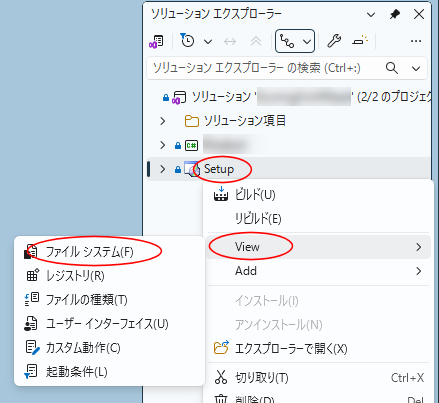This screenshot has width=439, height=403.
Task: Click the Preview Selected Items icon
Action: click(x=360, y=41)
